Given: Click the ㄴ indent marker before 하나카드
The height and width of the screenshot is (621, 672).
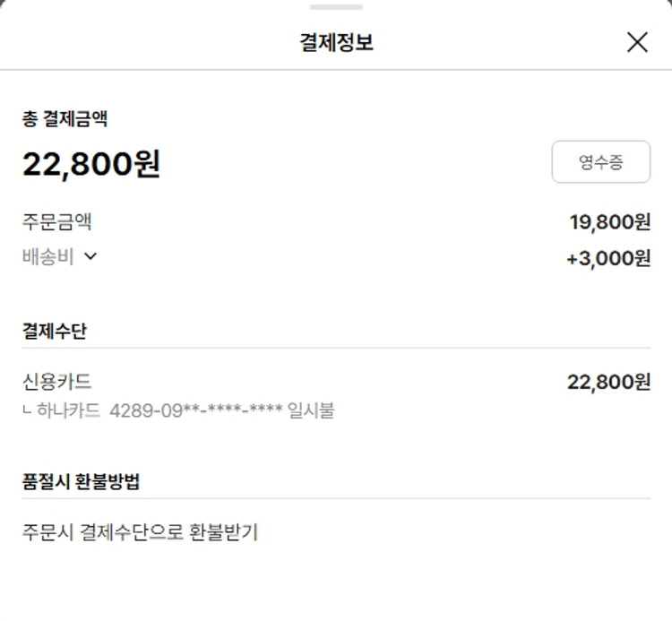Looking at the screenshot, I should pos(28,411).
